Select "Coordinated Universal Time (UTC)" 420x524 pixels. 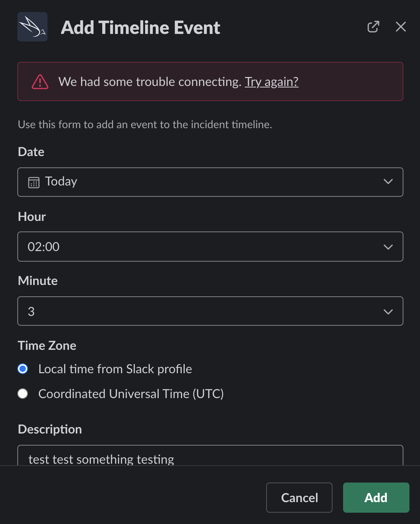click(x=23, y=394)
